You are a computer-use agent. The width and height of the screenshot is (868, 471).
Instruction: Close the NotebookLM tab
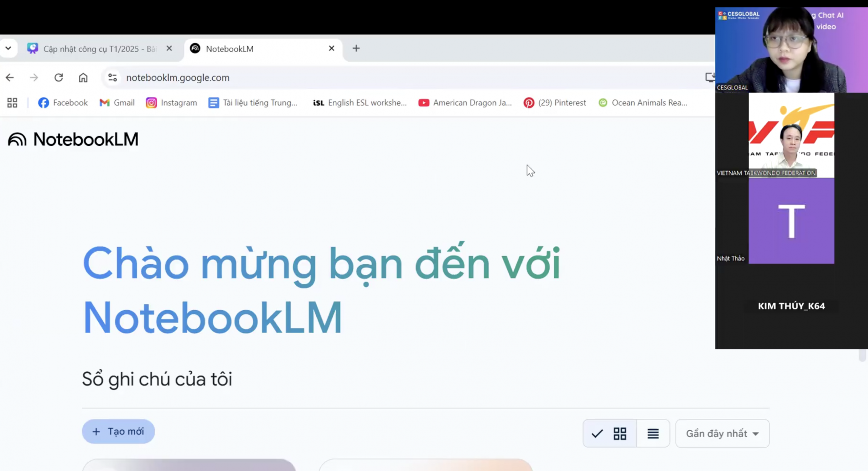pyautogui.click(x=332, y=48)
